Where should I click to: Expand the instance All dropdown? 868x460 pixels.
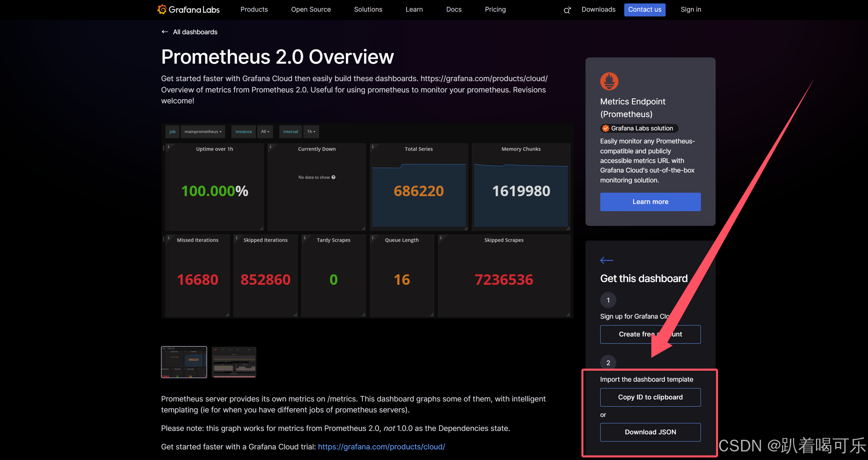coord(265,132)
